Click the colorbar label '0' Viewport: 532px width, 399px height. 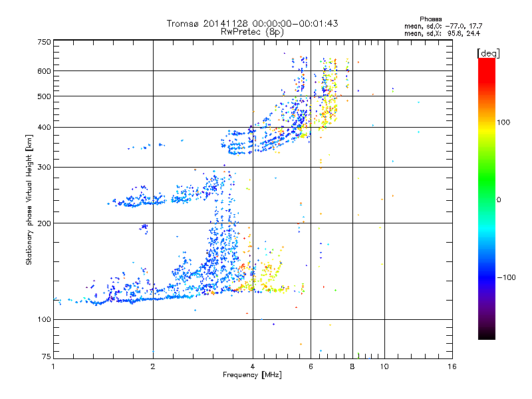(x=499, y=199)
